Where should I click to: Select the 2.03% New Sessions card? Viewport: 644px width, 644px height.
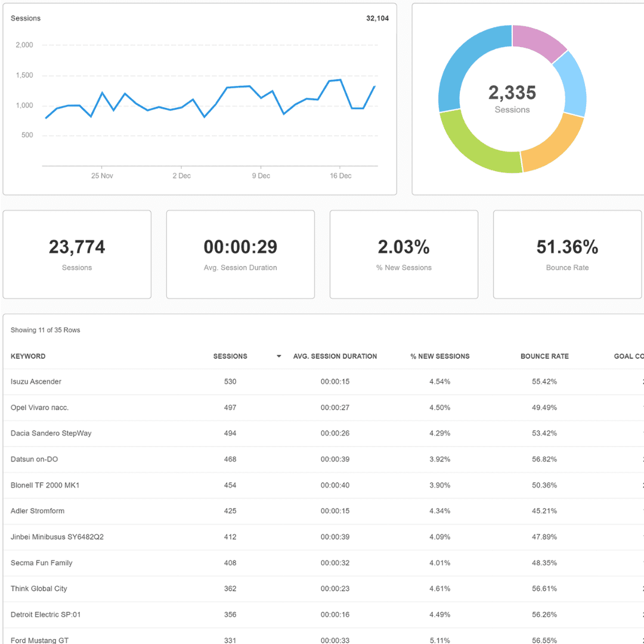click(x=404, y=255)
